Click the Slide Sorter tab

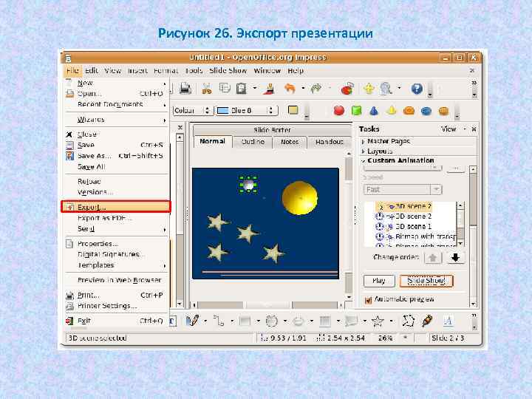[272, 129]
